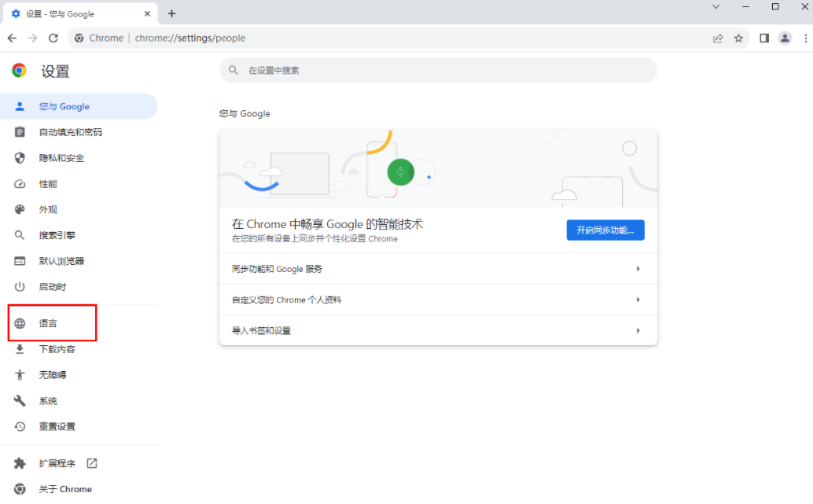Click the power icon for 启动时
This screenshot has height=504, width=813.
(20, 287)
